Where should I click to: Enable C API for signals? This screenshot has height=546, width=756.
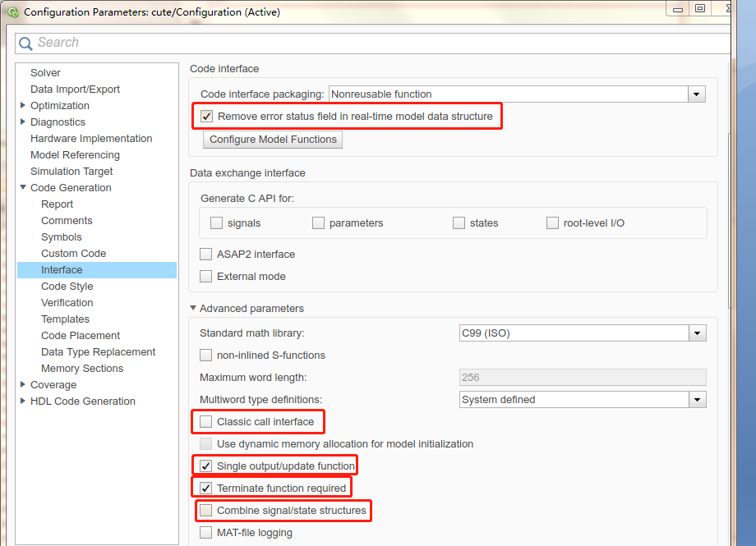[216, 223]
